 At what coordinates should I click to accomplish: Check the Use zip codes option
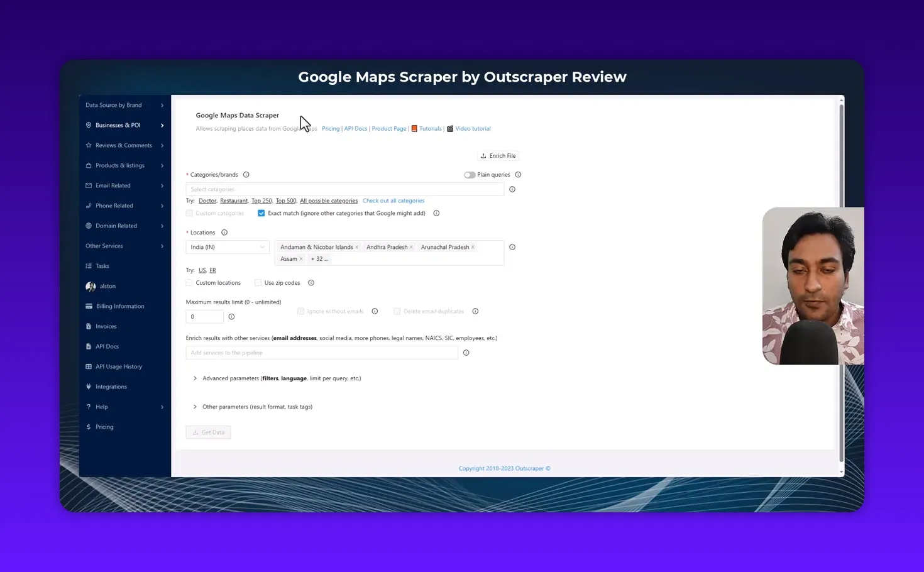(x=258, y=282)
